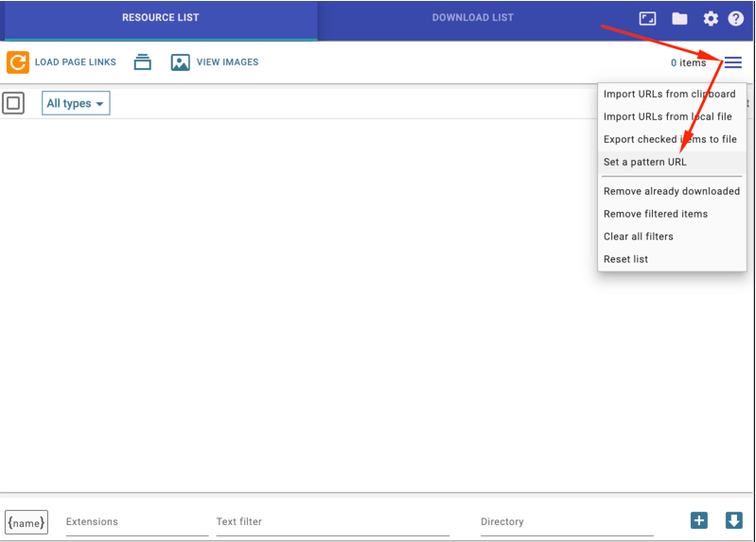Select Set a pattern URL

tap(672, 162)
